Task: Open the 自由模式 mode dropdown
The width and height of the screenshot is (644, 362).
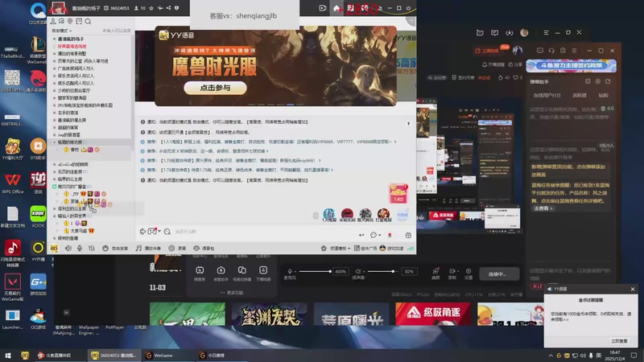Action: click(x=62, y=31)
